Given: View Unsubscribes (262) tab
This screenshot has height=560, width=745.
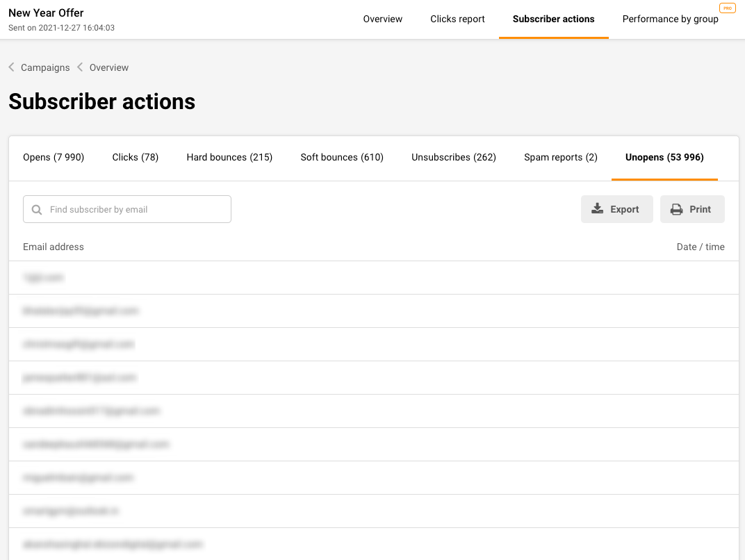Looking at the screenshot, I should [454, 157].
